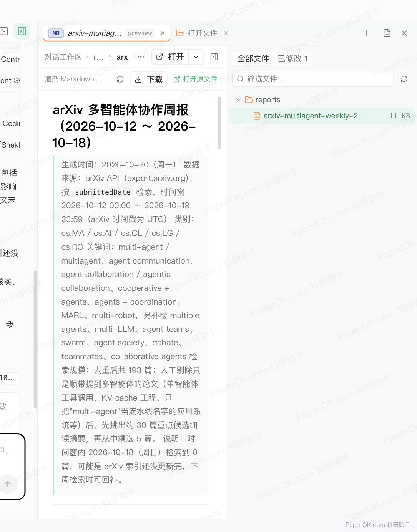Open the arxiv-multiagent-weekly-2... file
417x532 pixels.
(x=322, y=116)
